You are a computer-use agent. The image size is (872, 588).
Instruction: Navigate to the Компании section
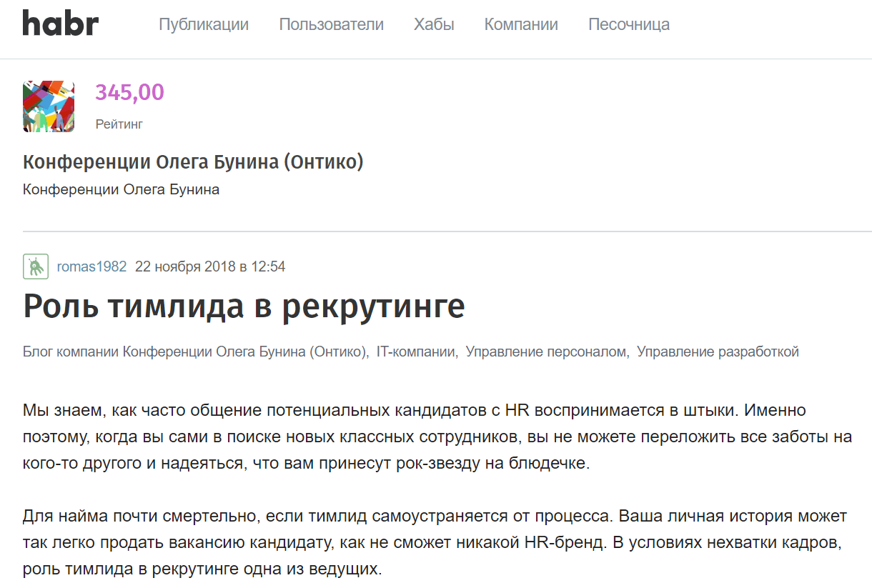(521, 24)
